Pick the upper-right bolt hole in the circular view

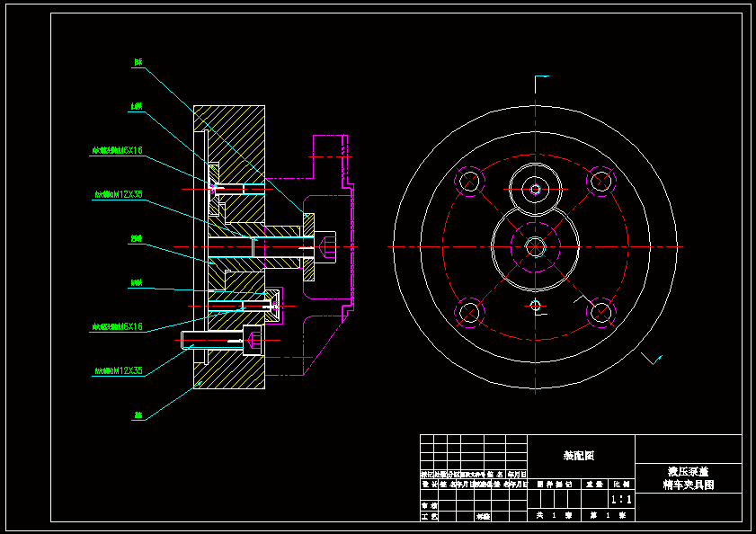[x=601, y=182]
